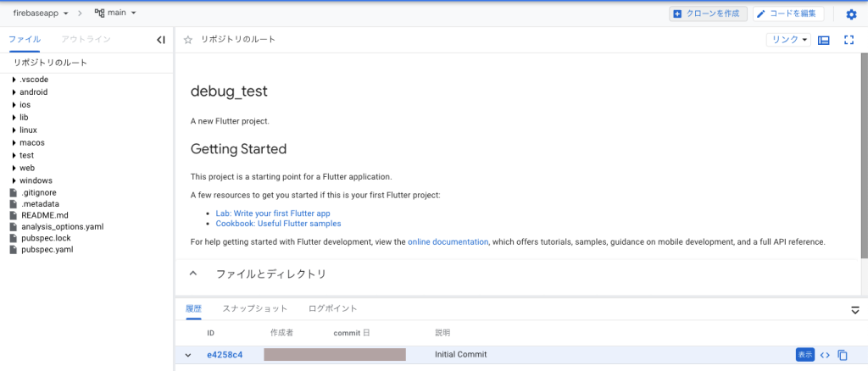The image size is (868, 371).
Task: Collapse the file sidebar panel
Action: tap(161, 40)
